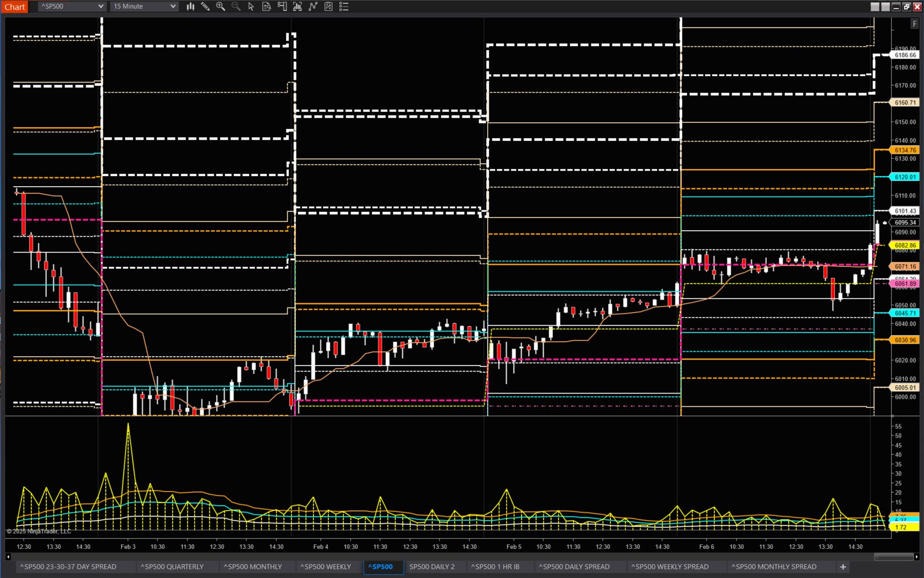Click the Feb 5 date label
This screenshot has height=578, width=924.
click(514, 547)
